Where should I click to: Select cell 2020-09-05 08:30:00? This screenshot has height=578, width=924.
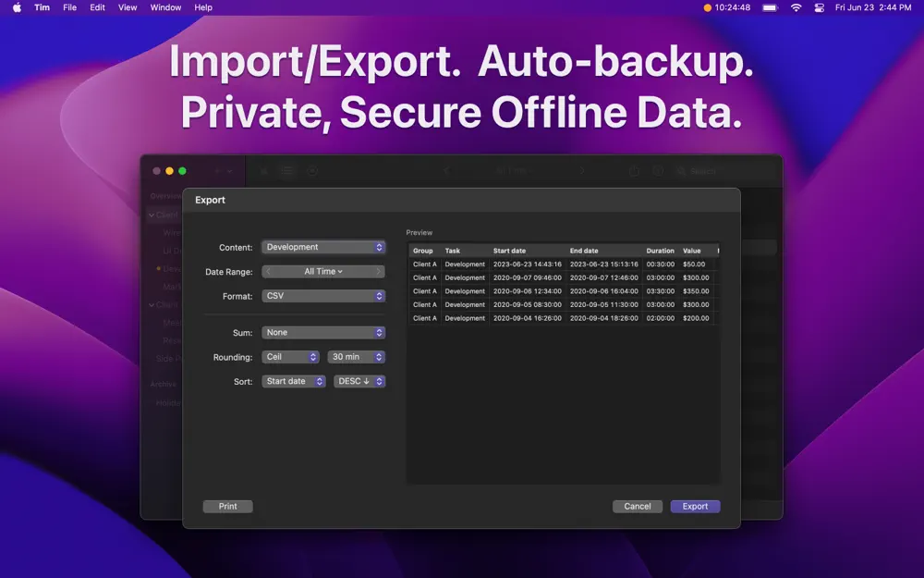click(x=528, y=305)
